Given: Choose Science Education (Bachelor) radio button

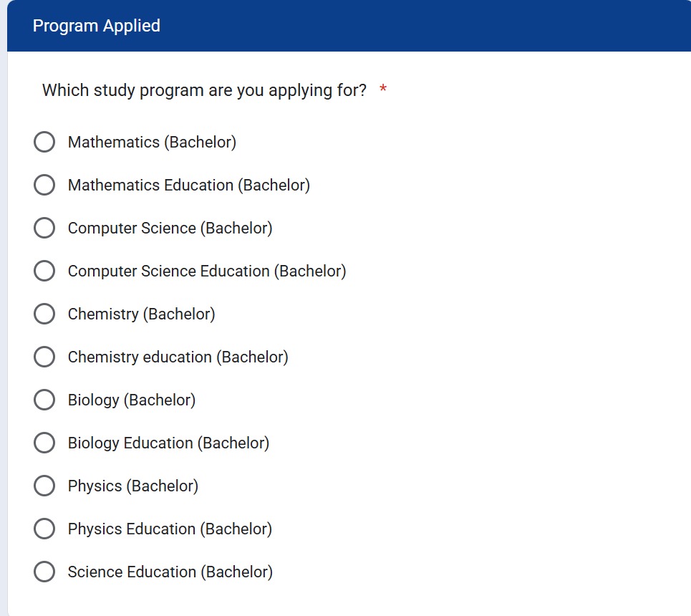Looking at the screenshot, I should [44, 572].
